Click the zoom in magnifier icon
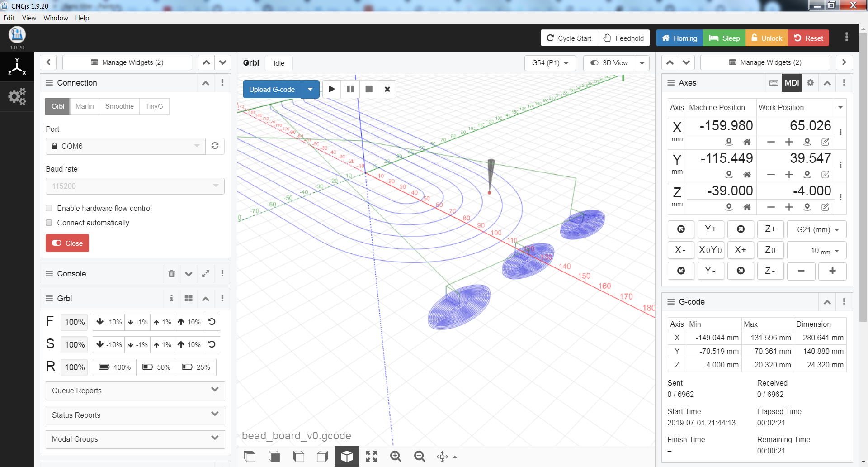 pyautogui.click(x=396, y=457)
